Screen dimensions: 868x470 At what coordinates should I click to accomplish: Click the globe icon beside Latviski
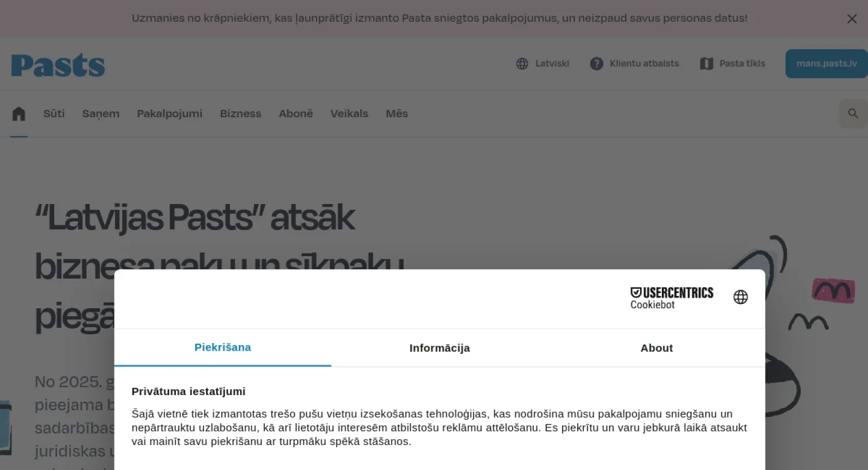click(x=522, y=64)
